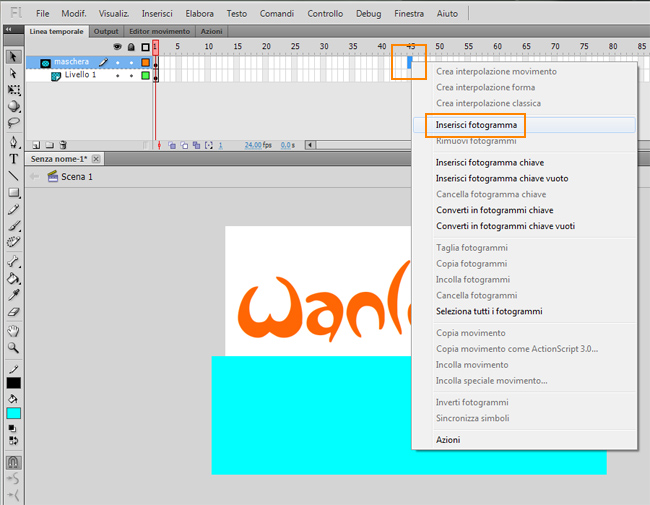Image resolution: width=650 pixels, height=505 pixels.
Task: Create a new layer in timeline
Action: [x=36, y=145]
